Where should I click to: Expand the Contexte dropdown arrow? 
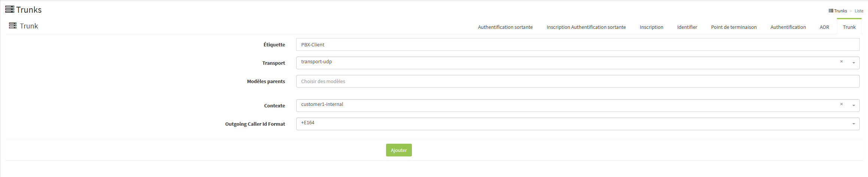point(854,106)
